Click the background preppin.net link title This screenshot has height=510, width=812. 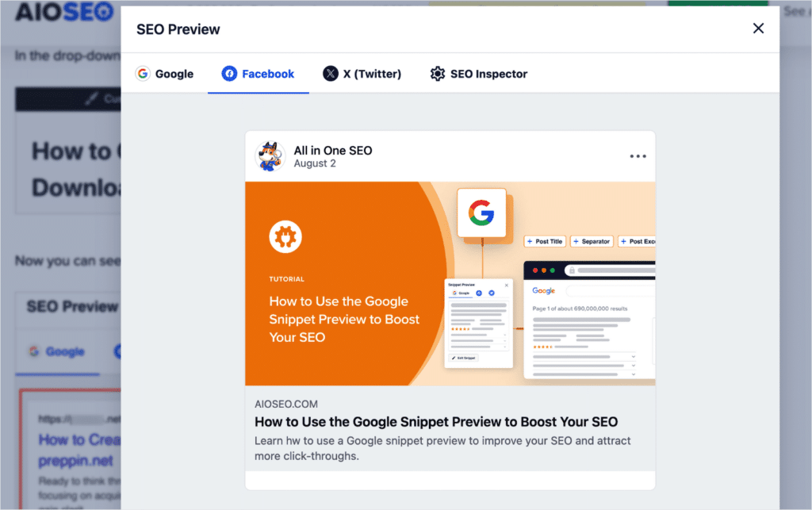click(79, 450)
